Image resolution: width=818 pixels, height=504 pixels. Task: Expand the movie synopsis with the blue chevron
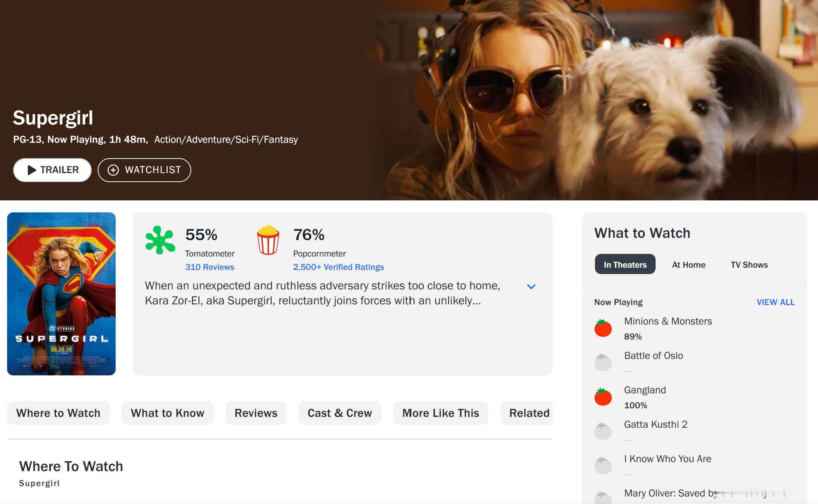pyautogui.click(x=531, y=287)
